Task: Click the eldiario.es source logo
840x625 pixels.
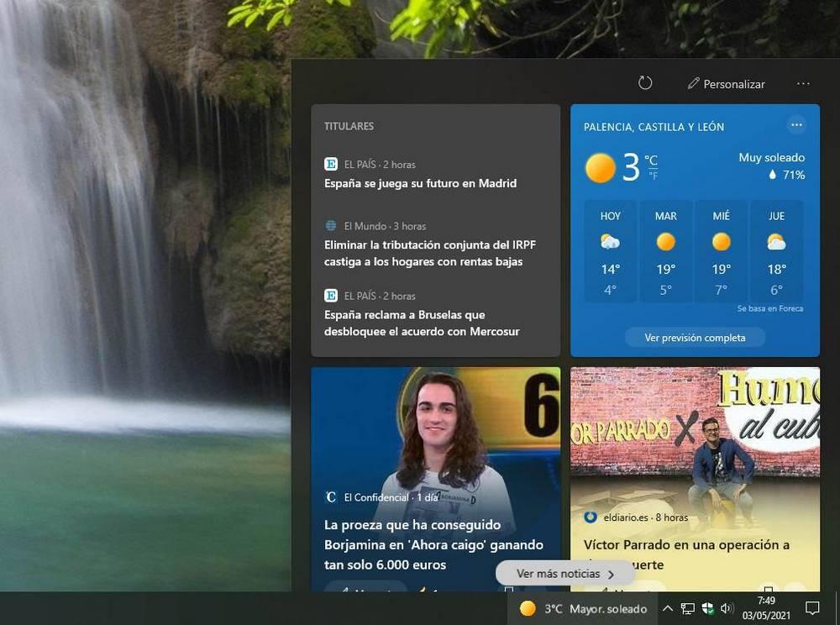Action: coord(591,517)
